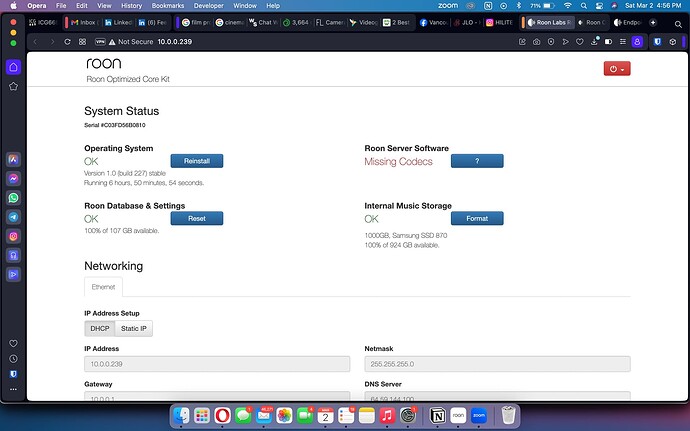Open the Apple menu
Image resolution: width=690 pixels, height=431 pixels.
(14, 6)
